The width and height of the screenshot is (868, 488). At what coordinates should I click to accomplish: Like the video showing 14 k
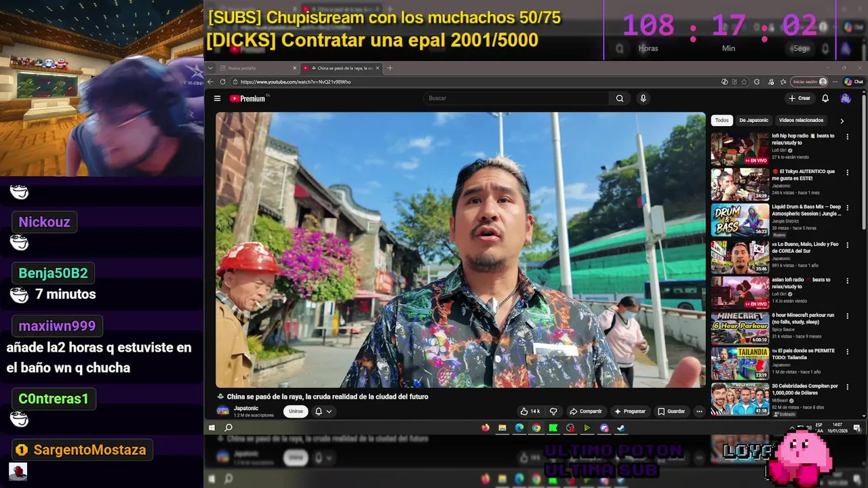[x=530, y=411]
